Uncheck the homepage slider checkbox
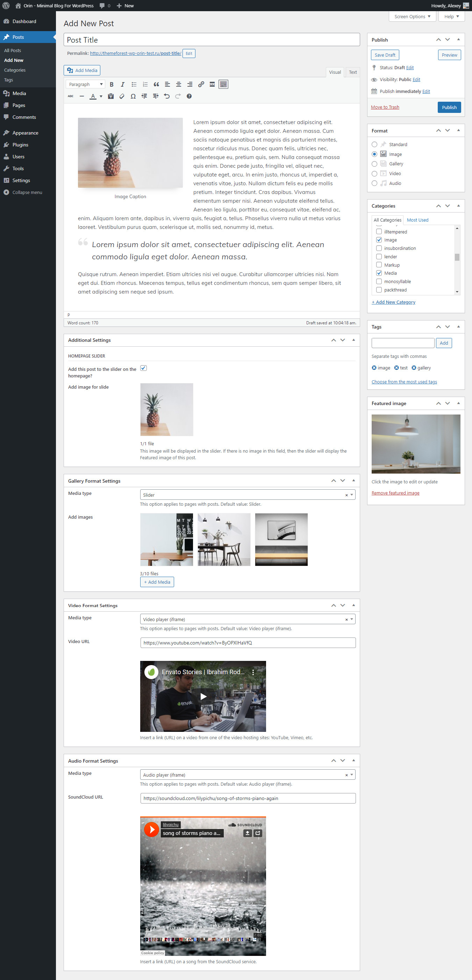 tap(143, 368)
